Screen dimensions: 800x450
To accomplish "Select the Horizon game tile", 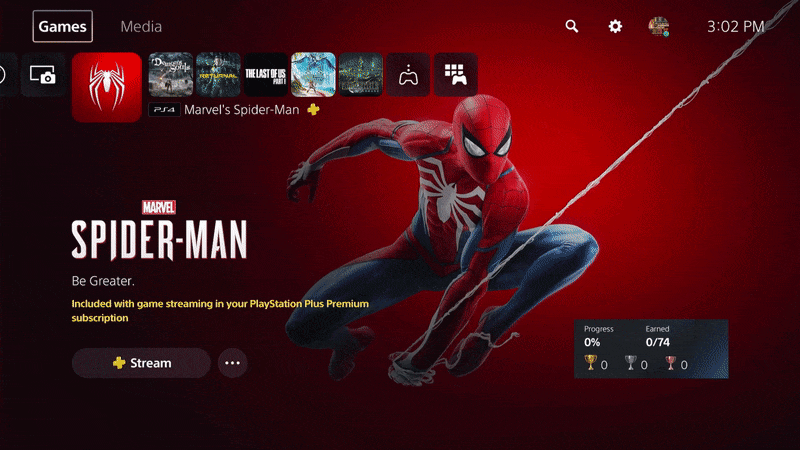I will click(x=313, y=74).
